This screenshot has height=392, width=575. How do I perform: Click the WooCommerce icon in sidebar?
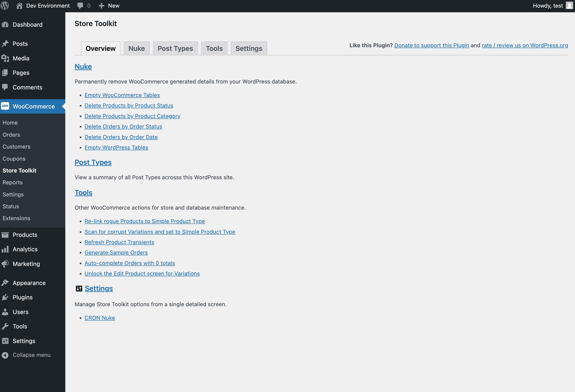coord(5,106)
